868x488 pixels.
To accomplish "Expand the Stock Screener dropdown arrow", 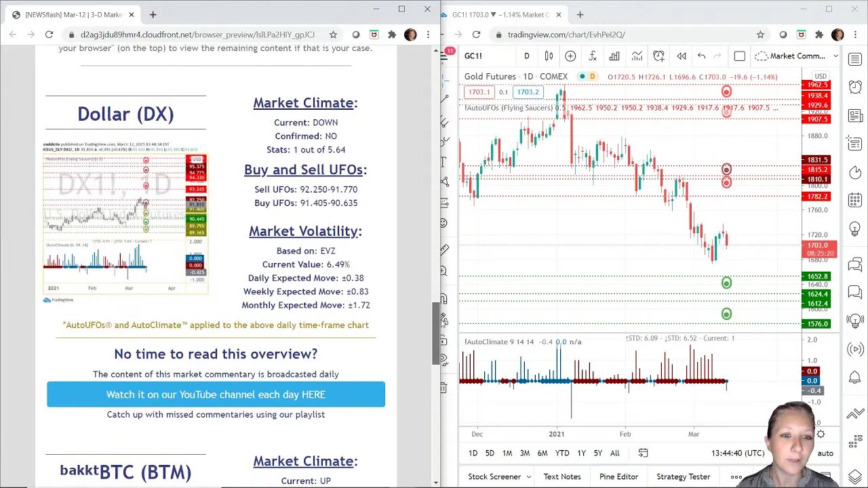I will (529, 476).
